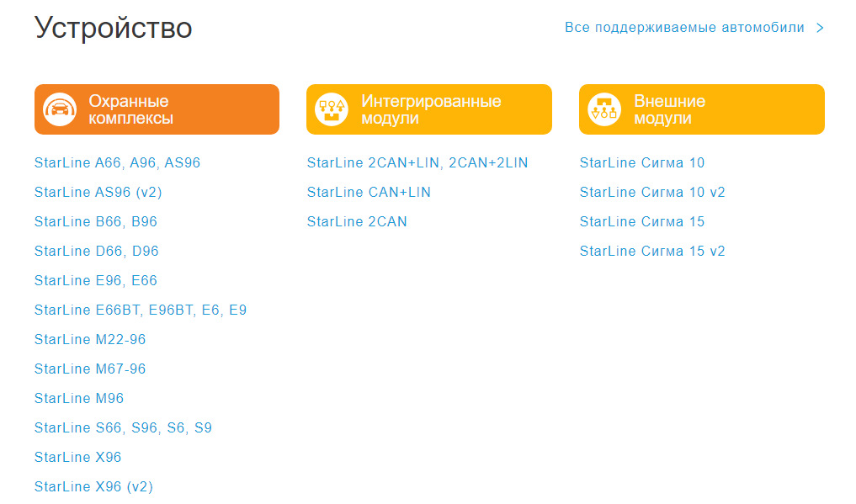Open StarLine M22-96 device page
The height and width of the screenshot is (504, 856).
[x=90, y=340]
